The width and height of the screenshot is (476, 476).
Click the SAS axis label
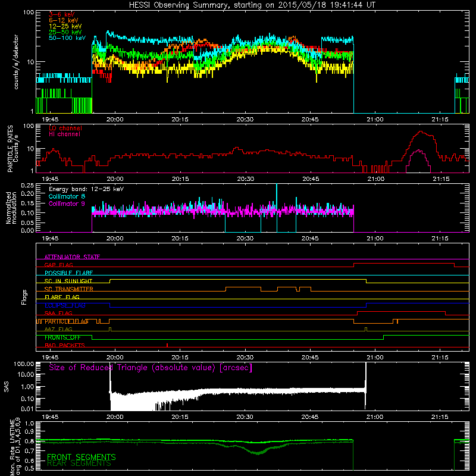[x=6, y=387]
